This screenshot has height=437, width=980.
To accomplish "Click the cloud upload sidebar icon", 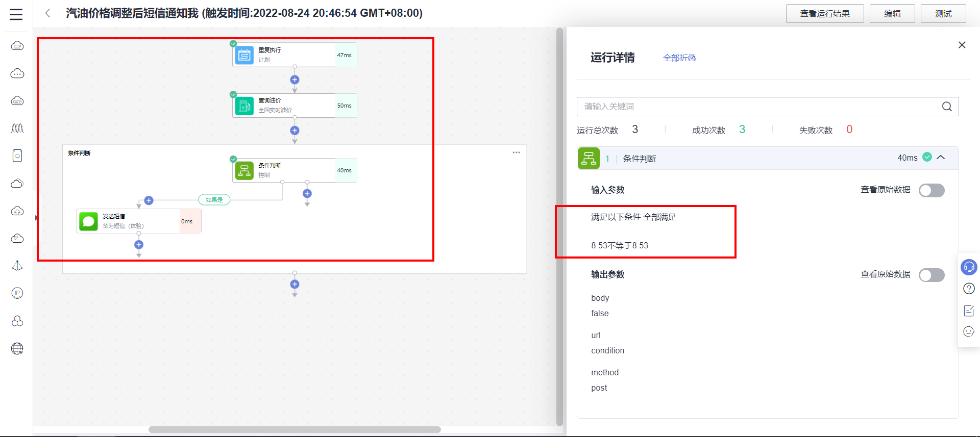I will 17,211.
